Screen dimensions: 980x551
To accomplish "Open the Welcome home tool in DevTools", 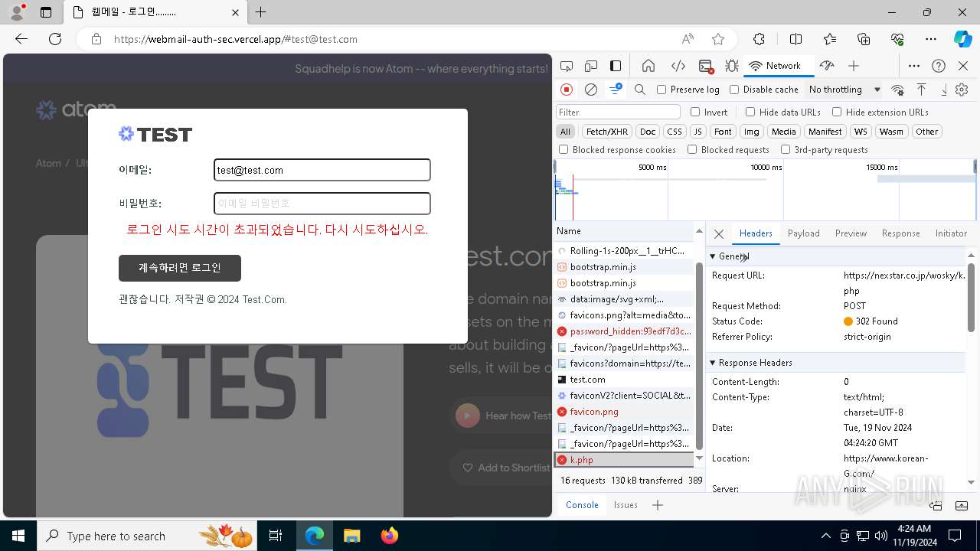I will coord(648,66).
